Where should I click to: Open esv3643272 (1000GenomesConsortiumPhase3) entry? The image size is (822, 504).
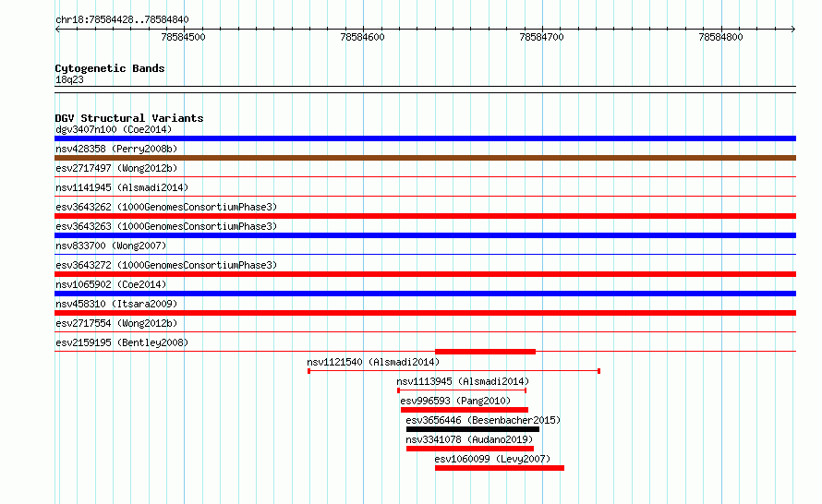(x=166, y=265)
